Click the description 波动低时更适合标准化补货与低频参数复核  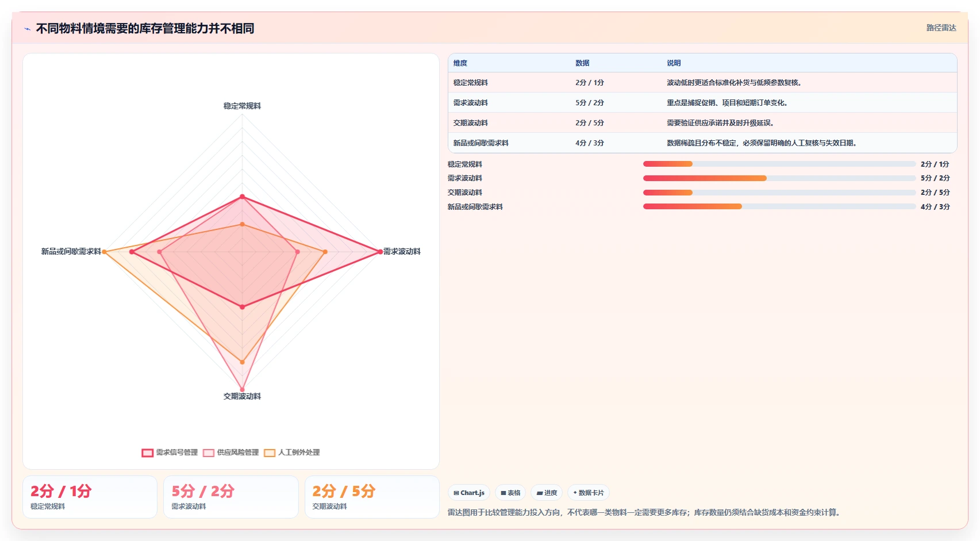click(x=734, y=83)
